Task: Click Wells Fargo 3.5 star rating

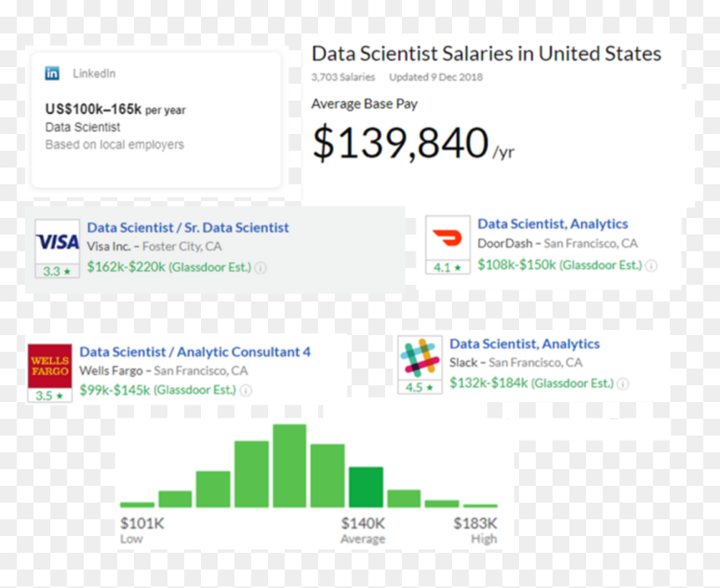Action: (x=49, y=395)
